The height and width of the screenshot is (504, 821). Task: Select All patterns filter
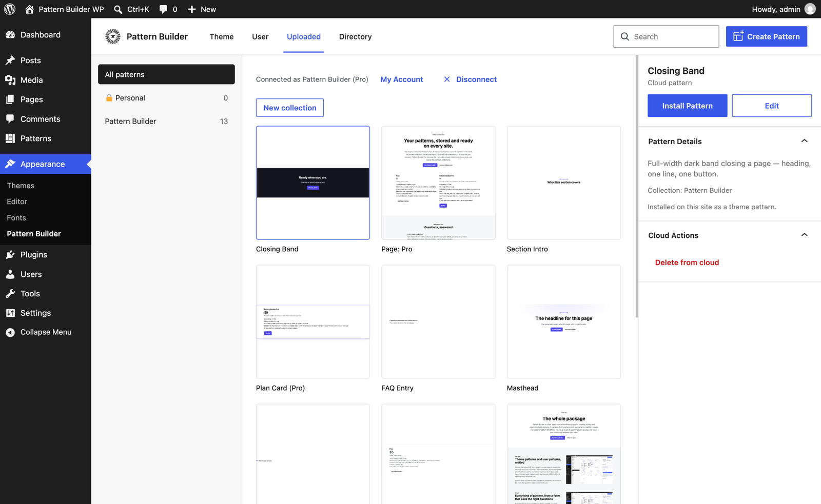point(166,74)
